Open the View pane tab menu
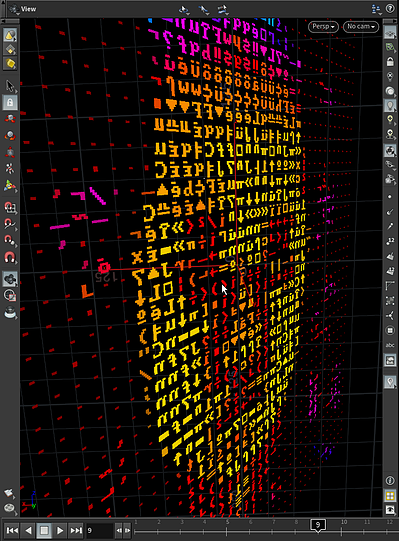This screenshot has height=541, width=399. (x=14, y=9)
